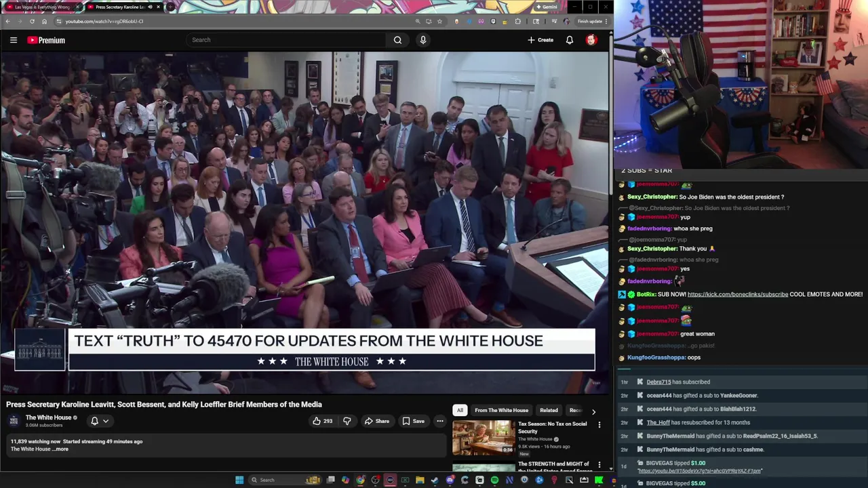This screenshot has width=868, height=488.
Task: Open options for STRENGTH and MIGHT video
Action: tap(599, 465)
